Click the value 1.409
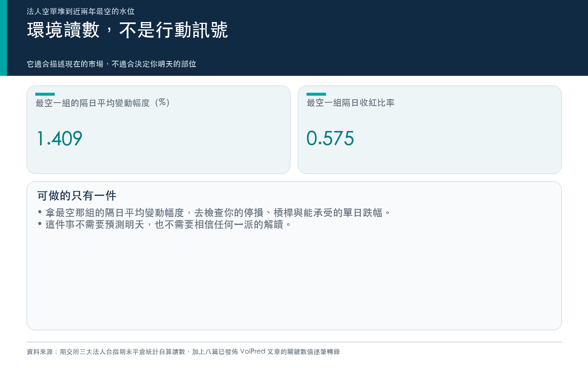The height and width of the screenshot is (368, 588). click(x=60, y=138)
